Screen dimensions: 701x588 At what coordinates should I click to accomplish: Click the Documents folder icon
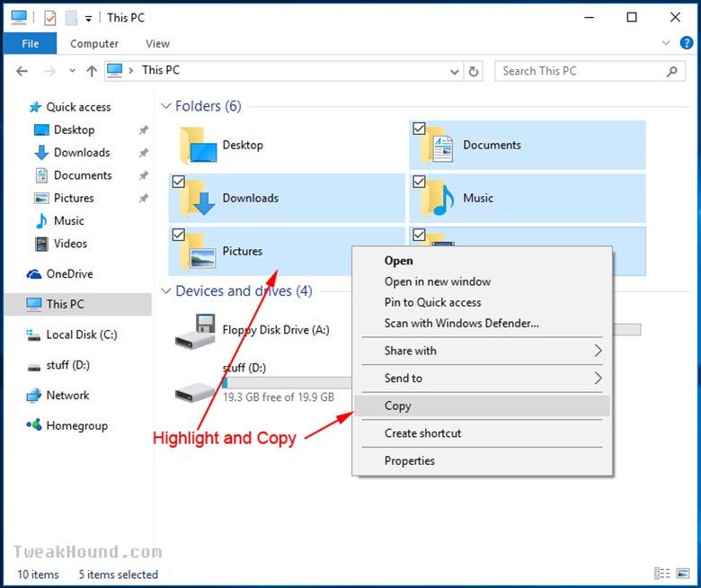[x=438, y=146]
